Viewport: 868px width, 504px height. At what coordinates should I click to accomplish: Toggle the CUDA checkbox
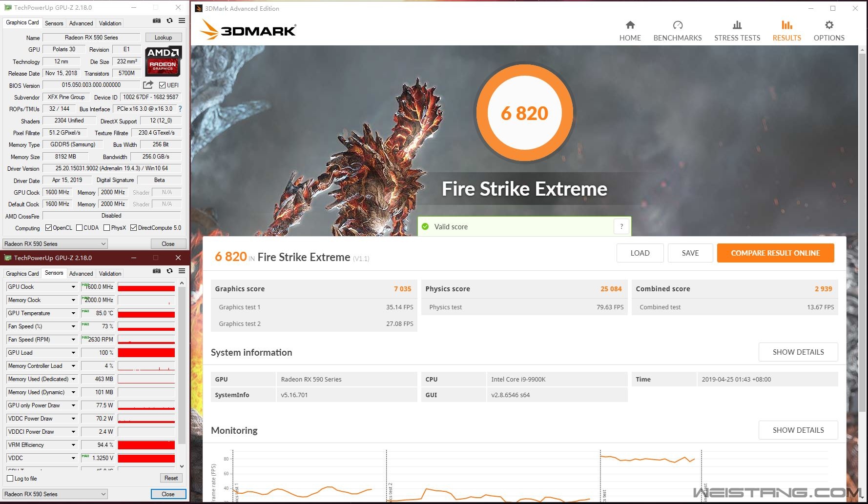click(x=79, y=228)
